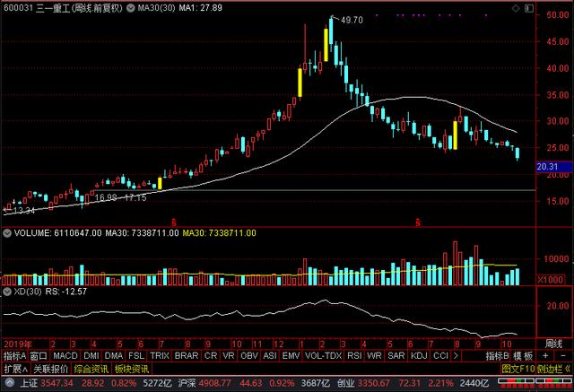Viewport: 574px width, 392px height.
Task: Click the 49.70 high price label
Action: (352, 20)
